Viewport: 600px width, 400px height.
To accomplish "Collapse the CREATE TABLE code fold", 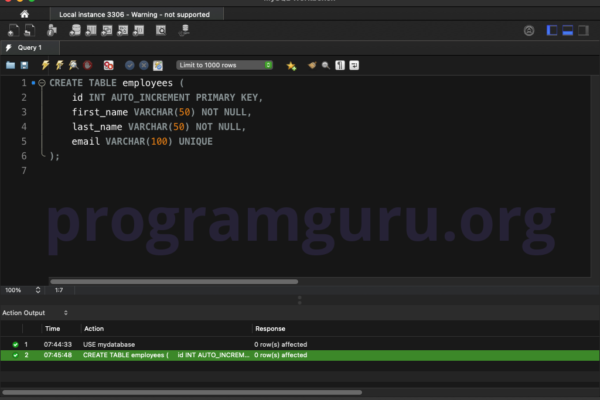I will (42, 83).
